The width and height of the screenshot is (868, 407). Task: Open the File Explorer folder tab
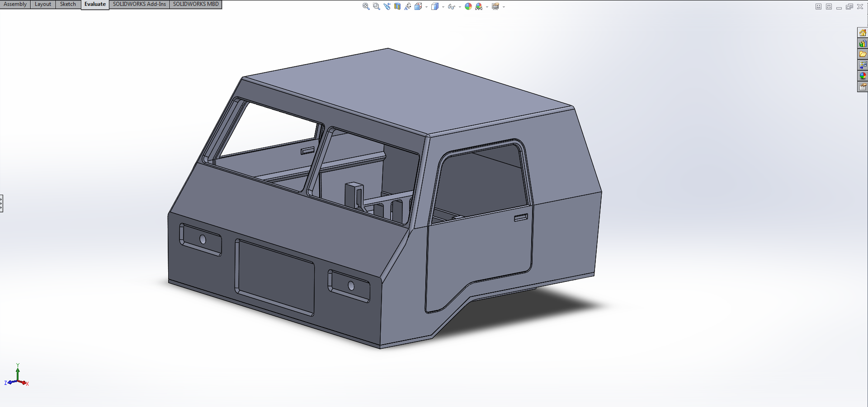pyautogui.click(x=863, y=54)
